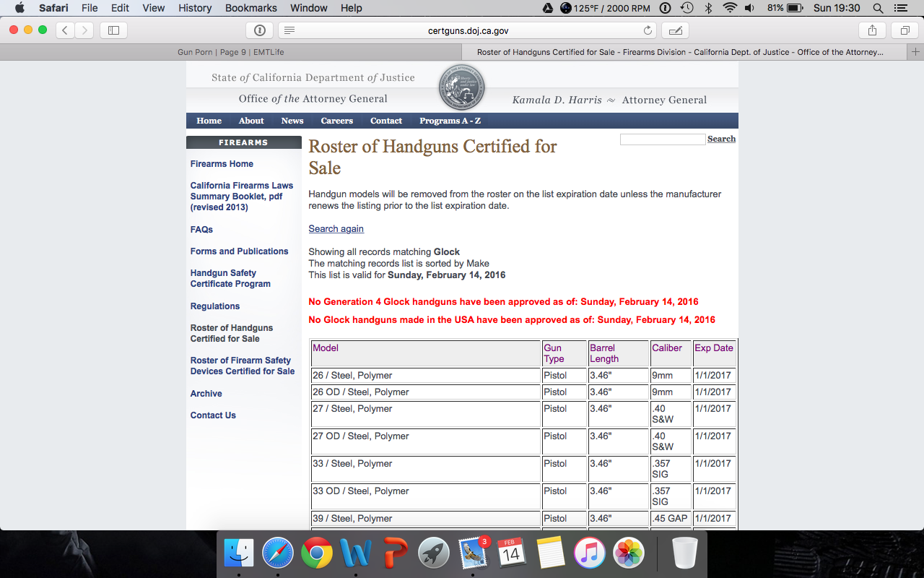924x578 pixels.
Task: Open the Window menu
Action: 309,8
